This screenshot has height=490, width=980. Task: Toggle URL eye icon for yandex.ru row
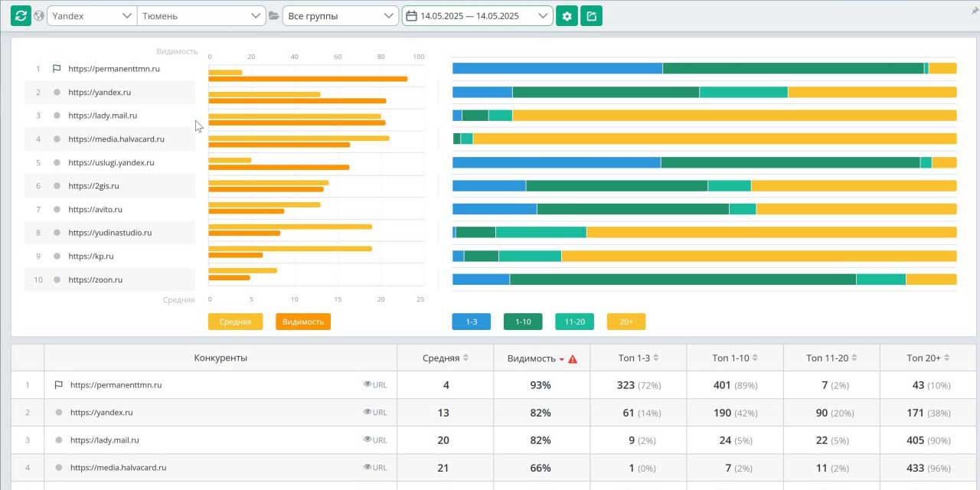coord(367,412)
